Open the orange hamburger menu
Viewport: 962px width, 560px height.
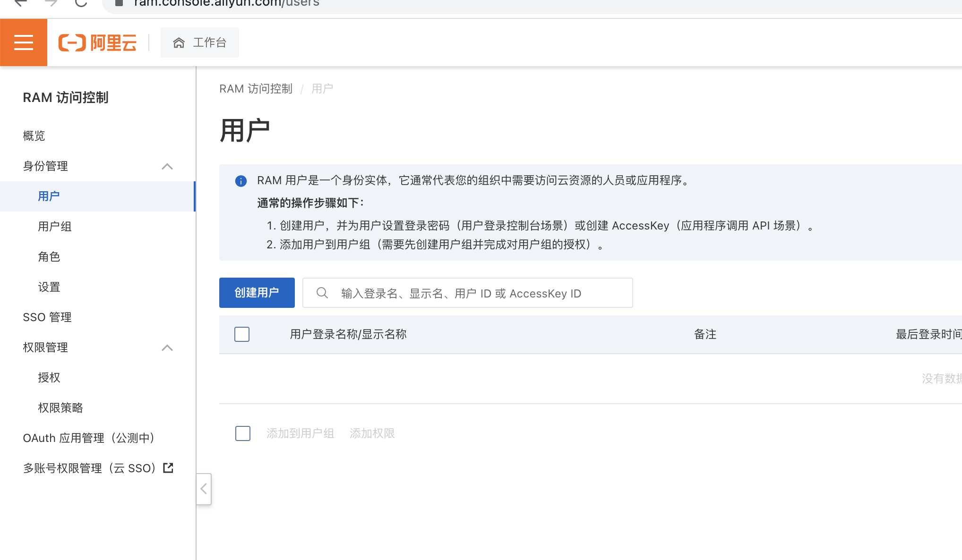tap(24, 42)
